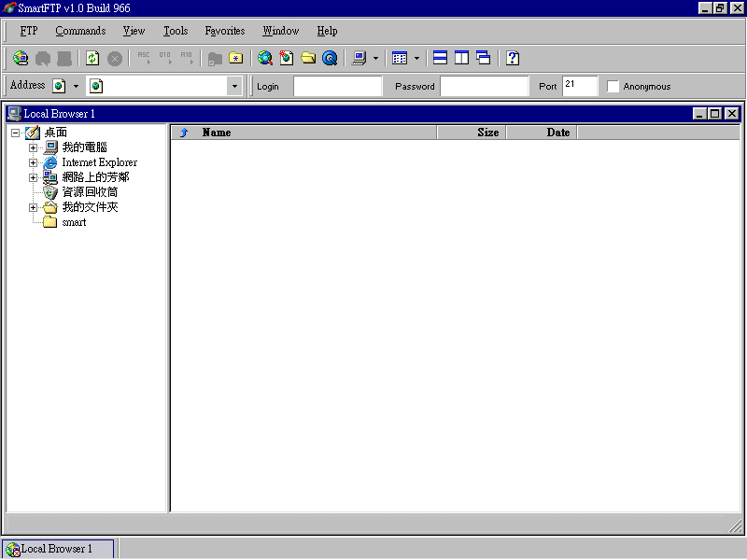
Task: Tile windows horizontally using toolbar icon
Action: coord(440,58)
